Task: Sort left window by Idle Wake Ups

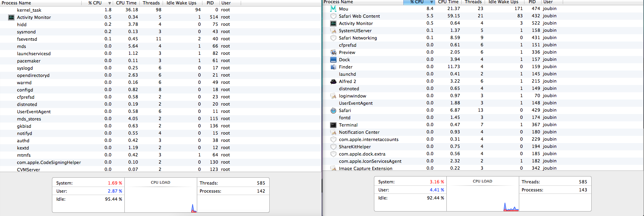Action: (182, 3)
